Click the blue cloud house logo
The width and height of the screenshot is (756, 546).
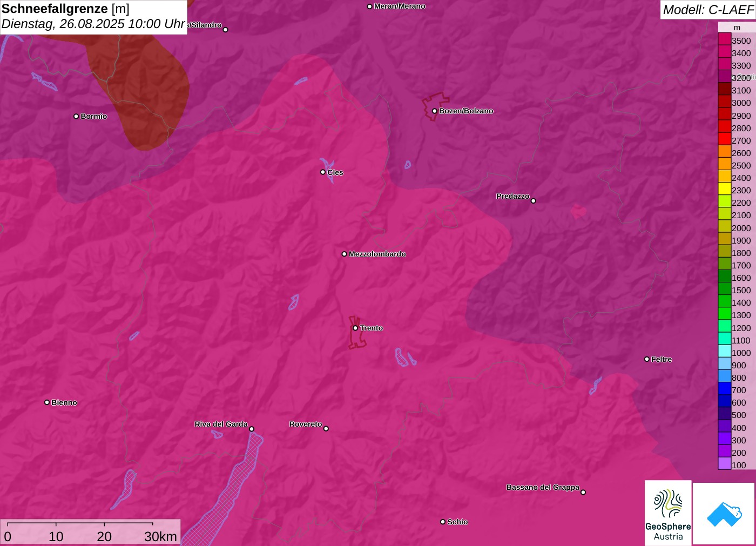(x=724, y=514)
